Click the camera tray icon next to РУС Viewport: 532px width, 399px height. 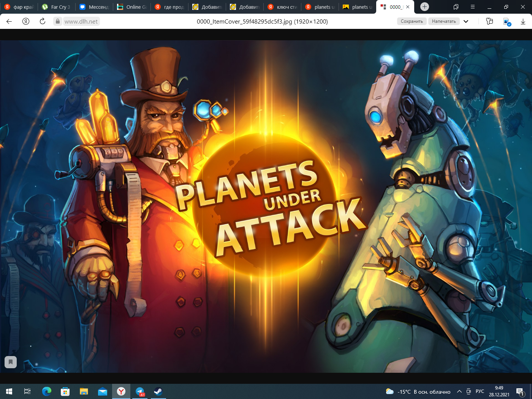pyautogui.click(x=469, y=391)
